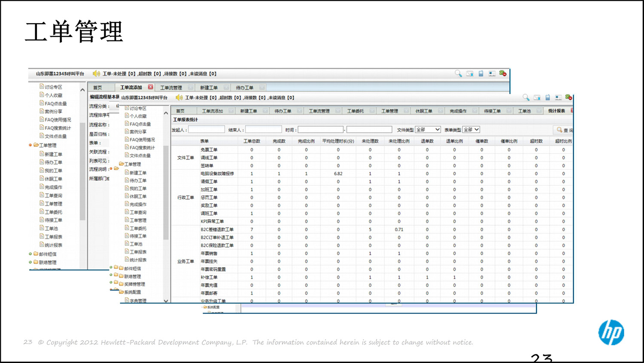Screen dimensions: 644x363
Task: Click the user status icon in front window header
Action: click(x=568, y=98)
